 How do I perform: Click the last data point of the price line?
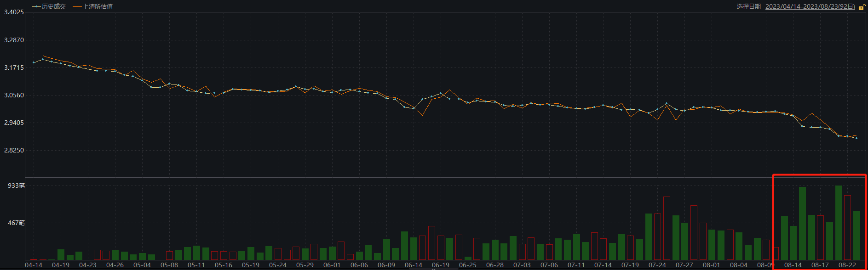tap(856, 138)
